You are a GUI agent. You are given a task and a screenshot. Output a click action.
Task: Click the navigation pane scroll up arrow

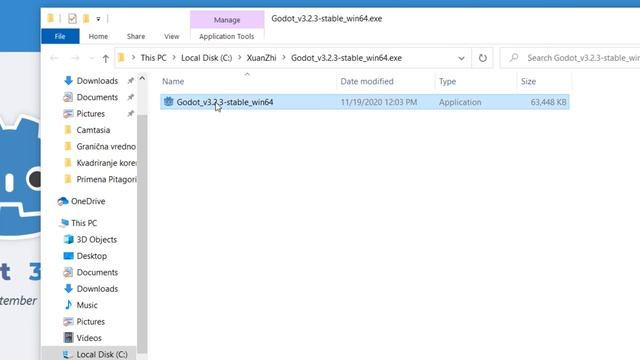142,78
